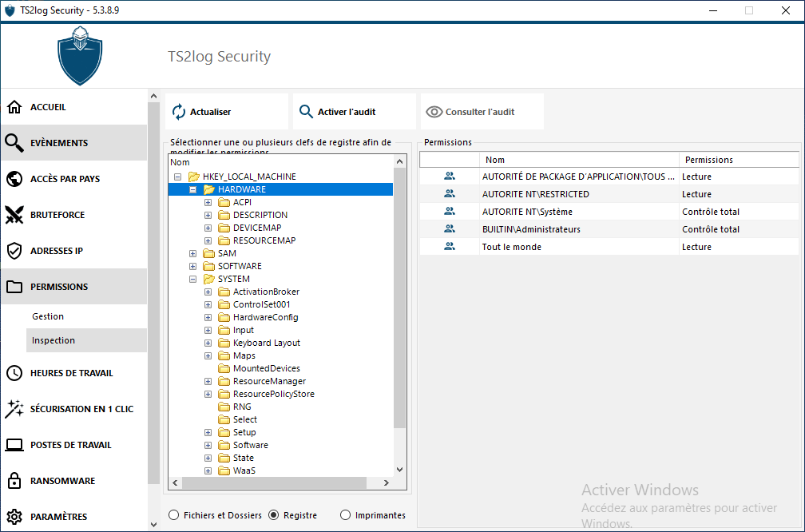The width and height of the screenshot is (805, 532).
Task: Select the Select registry key
Action: (x=245, y=419)
